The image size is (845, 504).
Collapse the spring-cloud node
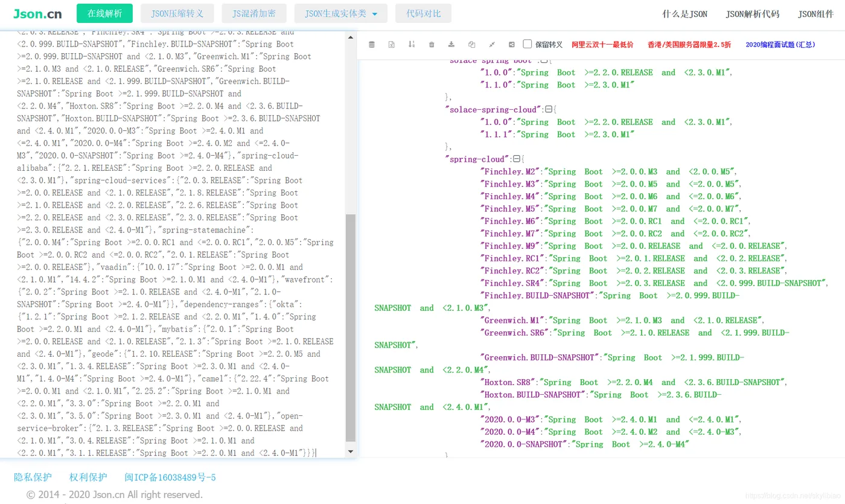pos(516,159)
